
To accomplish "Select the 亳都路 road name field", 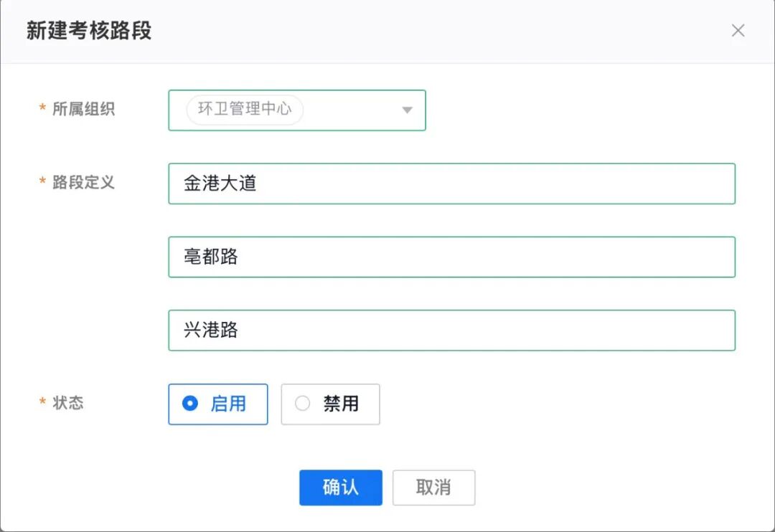I will 451,257.
